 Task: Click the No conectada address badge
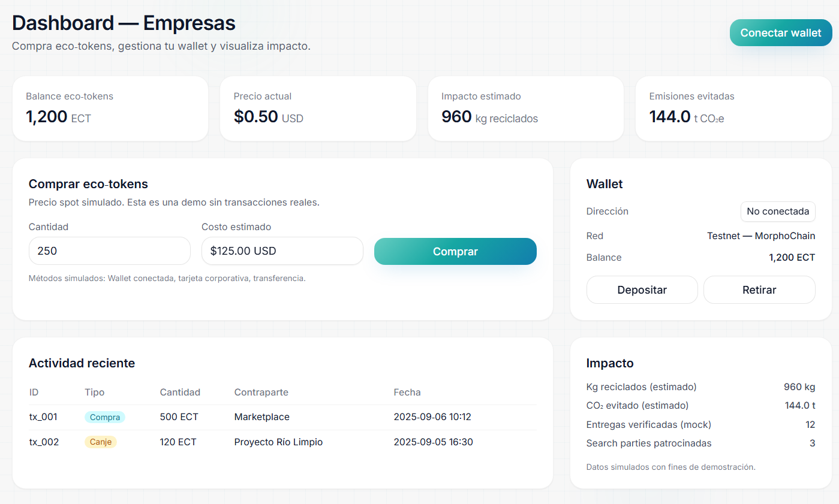[x=778, y=211]
